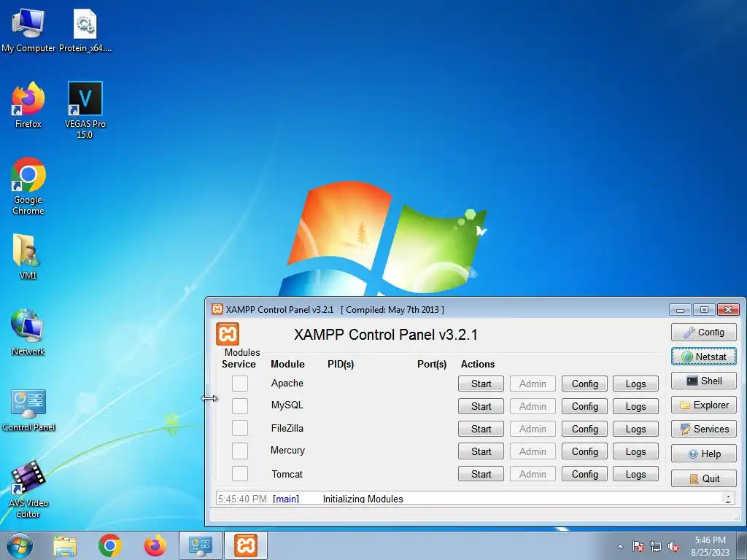Screen dimensions: 747x560
Task: Tick the Mercury service checkbox
Action: (239, 451)
